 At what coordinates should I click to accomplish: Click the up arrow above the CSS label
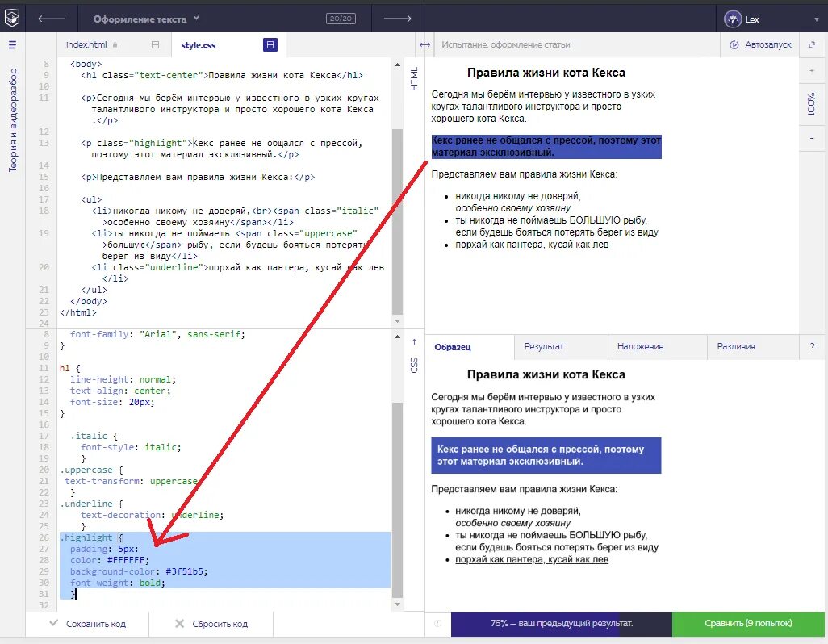click(x=415, y=342)
